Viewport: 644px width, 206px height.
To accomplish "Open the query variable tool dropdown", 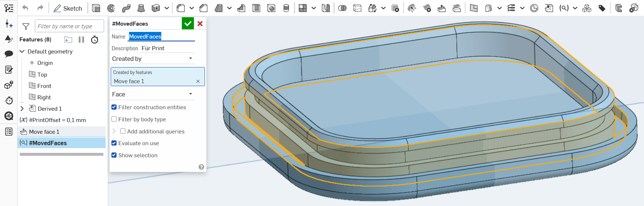I will coord(575,8).
